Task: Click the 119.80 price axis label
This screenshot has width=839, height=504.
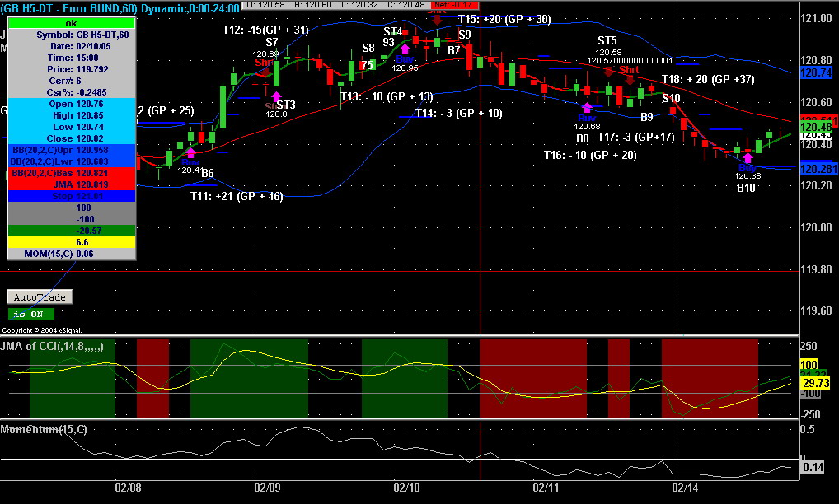Action: pyautogui.click(x=817, y=269)
